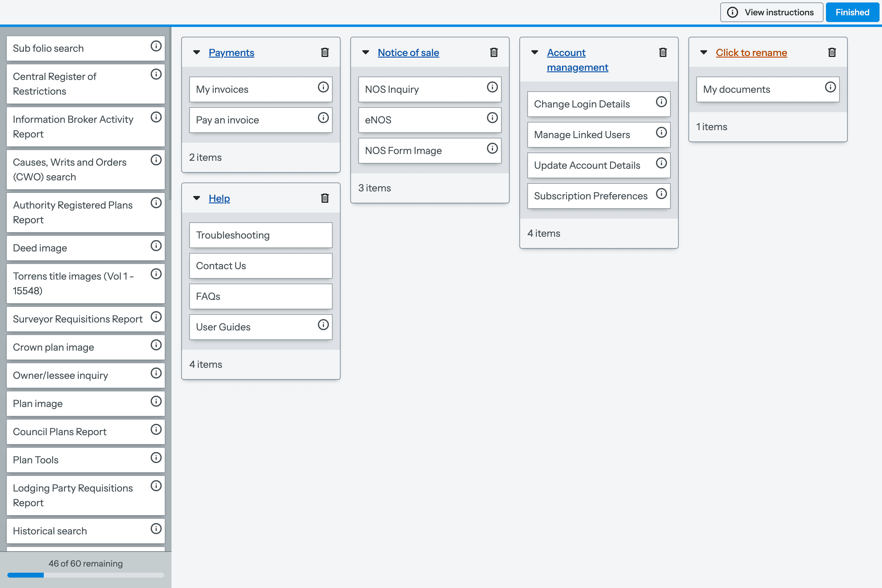Screen dimensions: 882x588
Task: Click trash icon on Account management group
Action: [663, 52]
